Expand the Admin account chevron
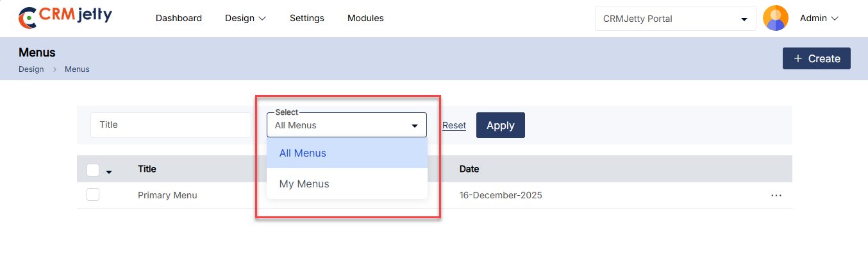 835,19
